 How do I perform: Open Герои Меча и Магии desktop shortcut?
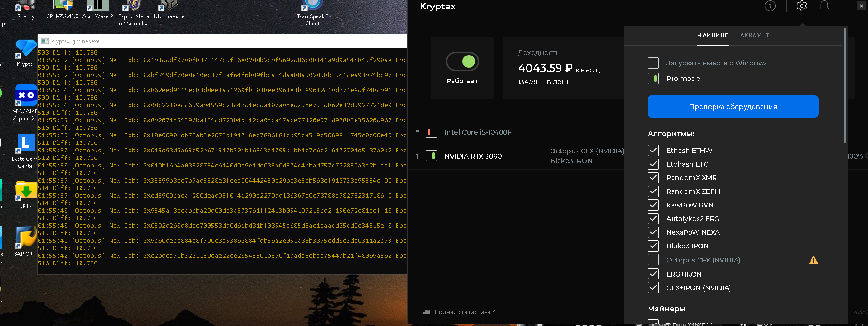134,13
